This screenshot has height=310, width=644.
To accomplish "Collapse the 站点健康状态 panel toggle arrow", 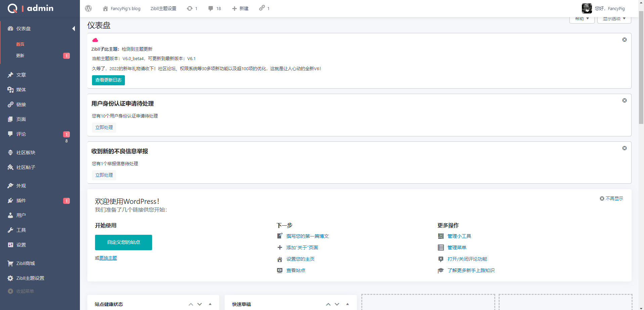I will 210,304.
